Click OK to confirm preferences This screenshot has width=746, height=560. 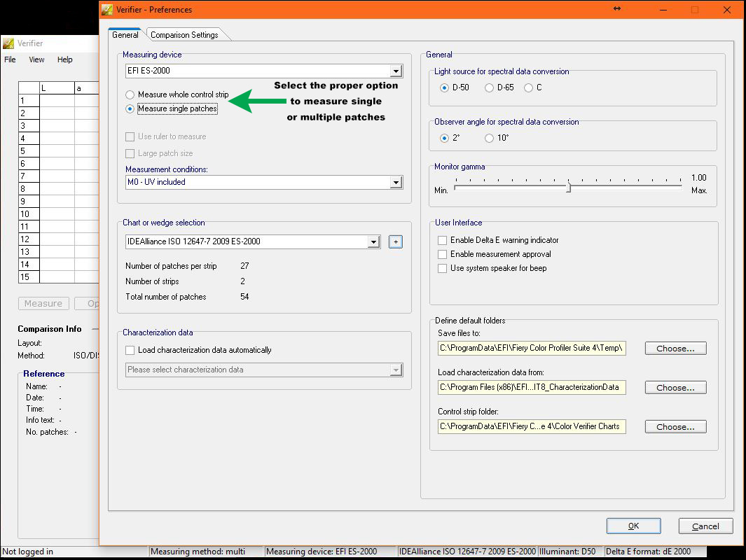(x=634, y=526)
